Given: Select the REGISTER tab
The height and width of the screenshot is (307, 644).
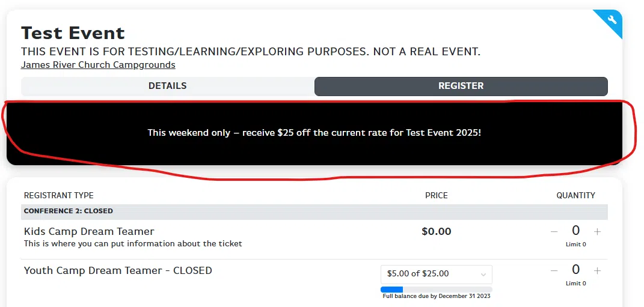Looking at the screenshot, I should (461, 86).
